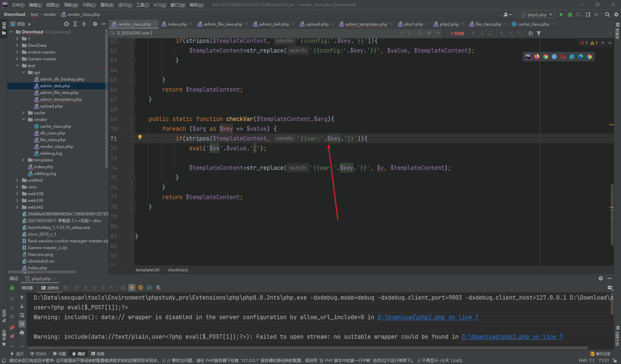This screenshot has width=621, height=364.
Task: Expand the DwnlData folder
Action: coord(18,45)
